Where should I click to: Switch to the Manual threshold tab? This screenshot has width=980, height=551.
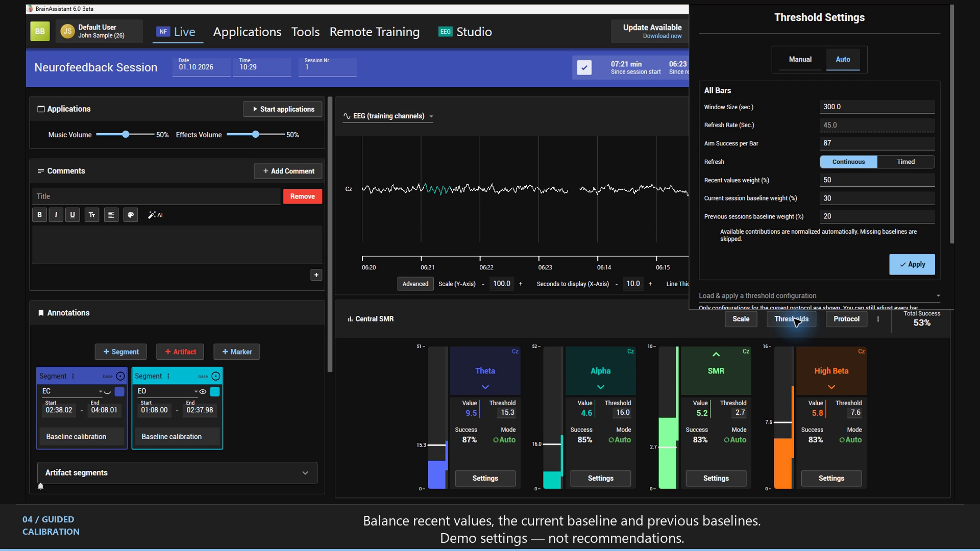800,59
